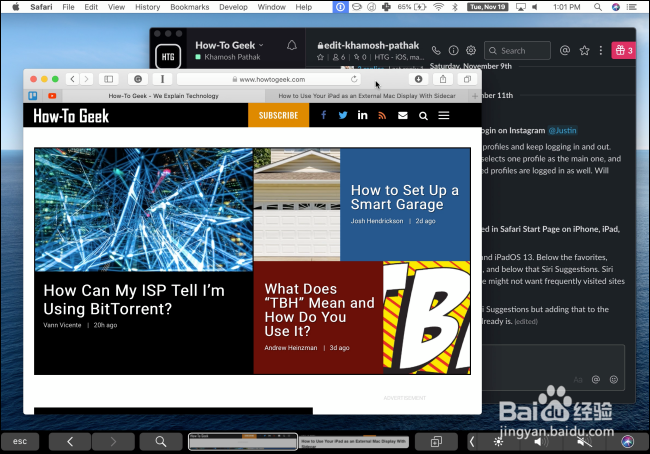Click Safari back navigation arrow
This screenshot has width=650, height=454.
[x=73, y=79]
